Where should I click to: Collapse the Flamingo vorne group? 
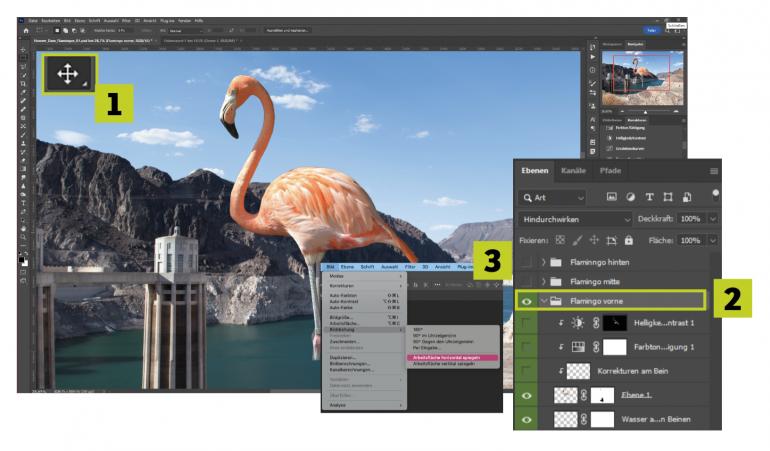pos(544,301)
